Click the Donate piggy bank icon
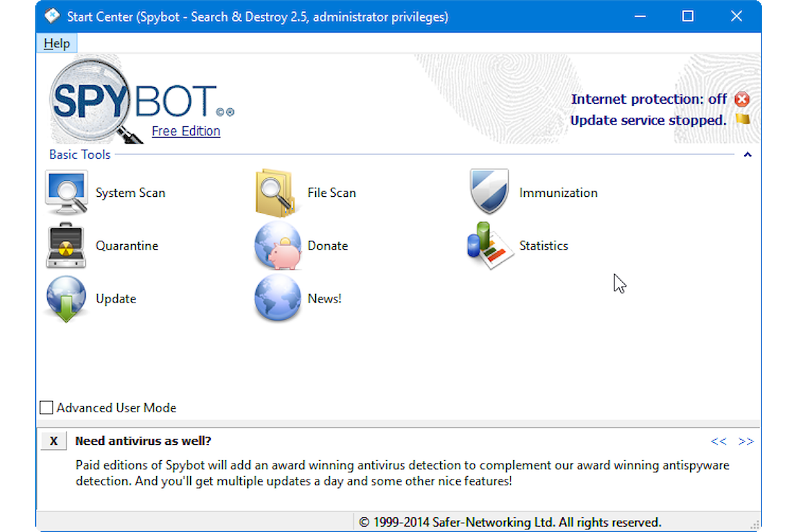This screenshot has height=532, width=798. coord(278,246)
